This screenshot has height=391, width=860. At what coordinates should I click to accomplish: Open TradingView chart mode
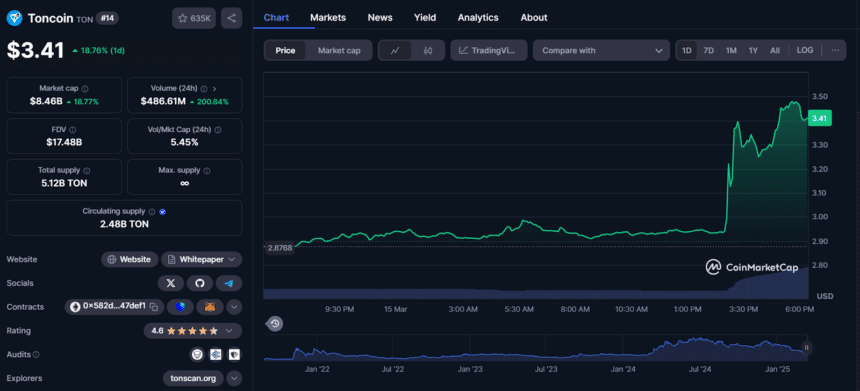(x=489, y=50)
